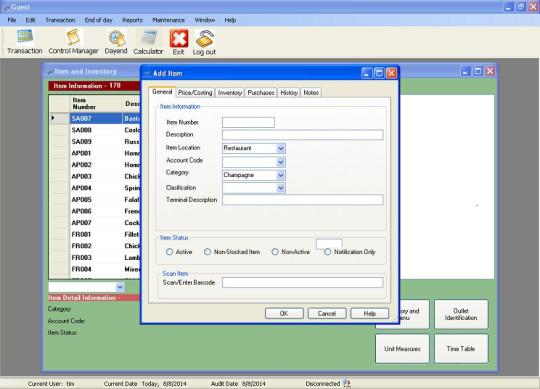Click the red Exit icon
540x389 pixels.
179,38
